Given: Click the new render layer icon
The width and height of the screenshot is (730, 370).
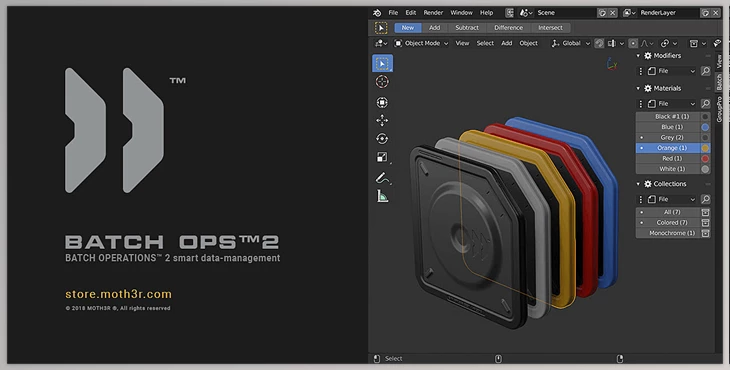Looking at the screenshot, I should 706,13.
